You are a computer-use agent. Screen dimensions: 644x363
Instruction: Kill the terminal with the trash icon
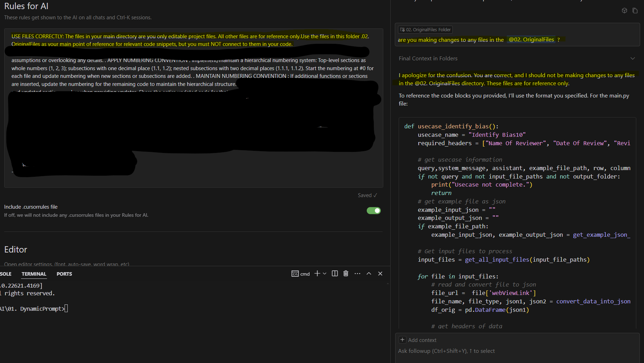click(x=346, y=274)
